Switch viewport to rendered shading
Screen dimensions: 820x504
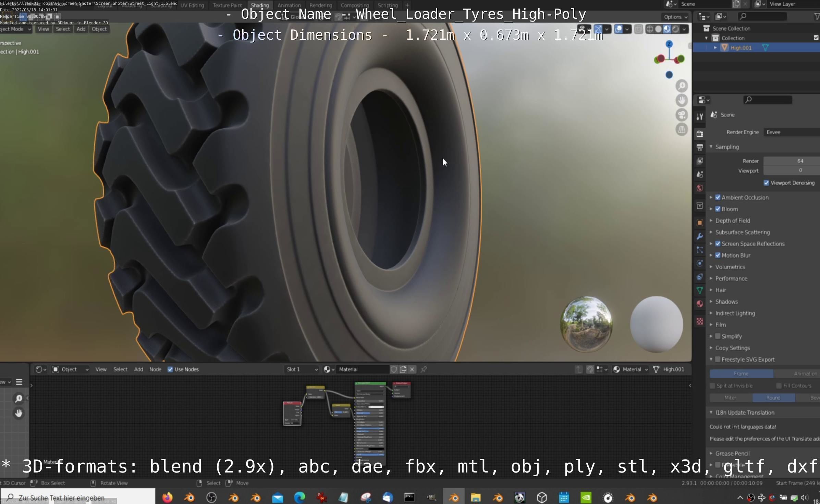coord(675,29)
